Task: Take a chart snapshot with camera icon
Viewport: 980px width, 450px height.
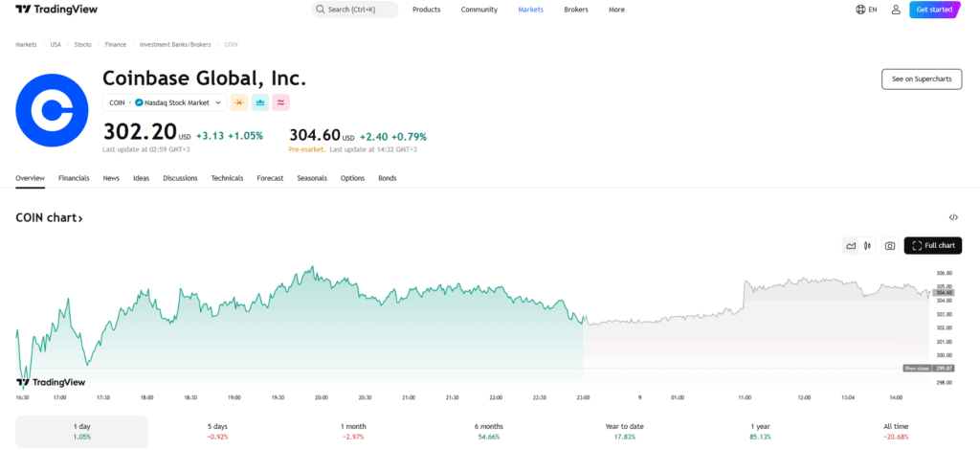Action: (x=890, y=246)
